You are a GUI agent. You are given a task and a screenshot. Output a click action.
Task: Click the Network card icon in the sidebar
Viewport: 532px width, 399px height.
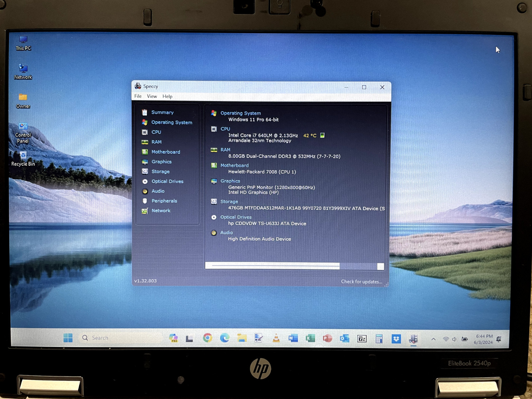[x=145, y=211]
